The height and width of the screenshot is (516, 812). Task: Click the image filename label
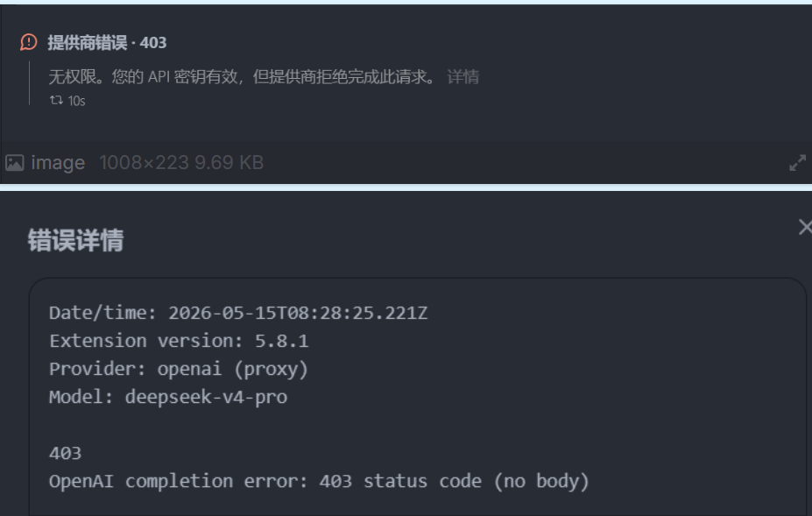pyautogui.click(x=58, y=163)
